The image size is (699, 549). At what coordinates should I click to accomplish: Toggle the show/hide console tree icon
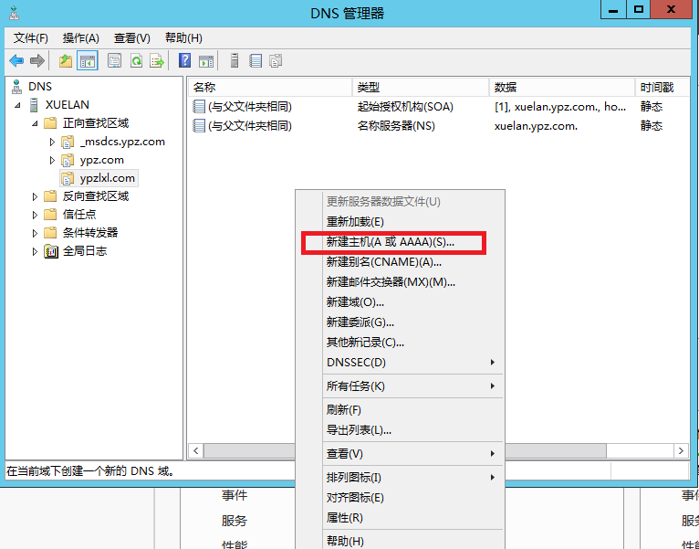[x=87, y=61]
